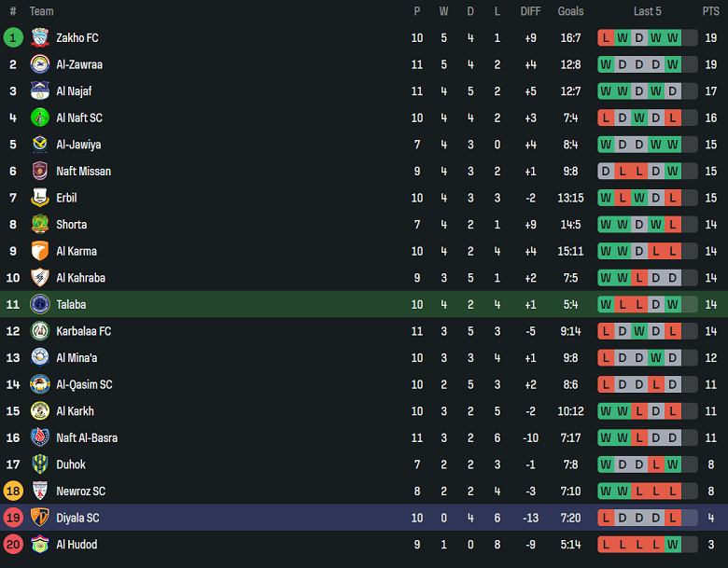Click the Last 5 column header
This screenshot has height=568, width=728.
click(x=647, y=11)
